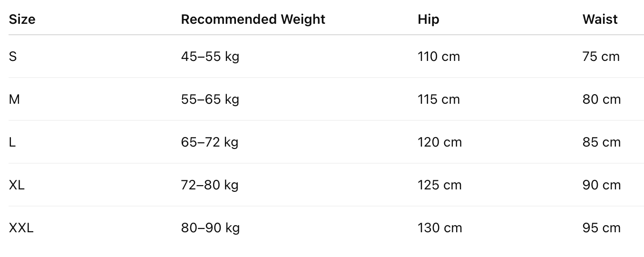This screenshot has width=644, height=257.
Task: Click the 110 cm hip value
Action: coord(439,57)
